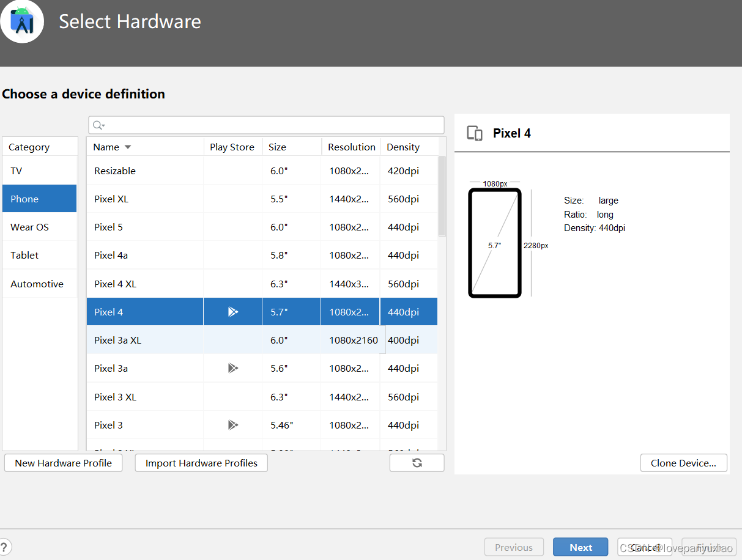This screenshot has width=742, height=560.
Task: Click Density: 440dpi in preview panel
Action: (595, 228)
